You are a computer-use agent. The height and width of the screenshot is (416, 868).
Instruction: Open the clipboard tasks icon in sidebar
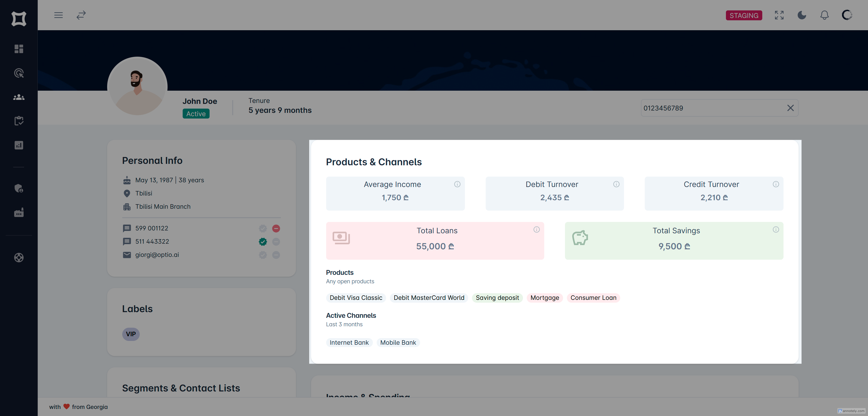coord(19,121)
